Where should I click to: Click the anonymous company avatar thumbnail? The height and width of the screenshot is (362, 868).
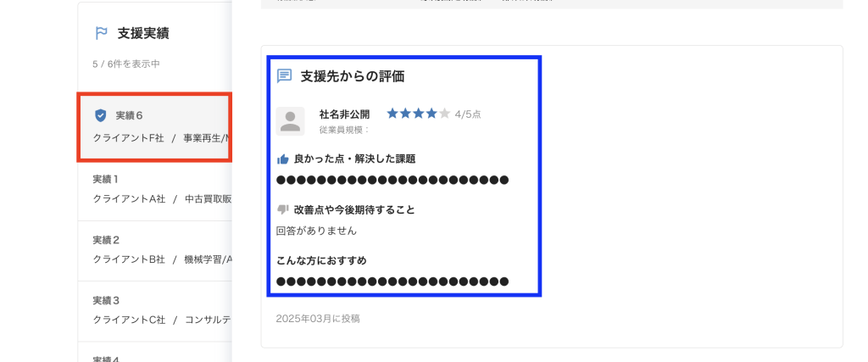[290, 121]
